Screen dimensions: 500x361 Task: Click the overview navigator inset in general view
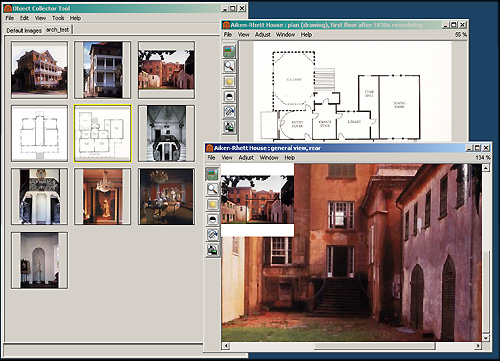coord(258,200)
